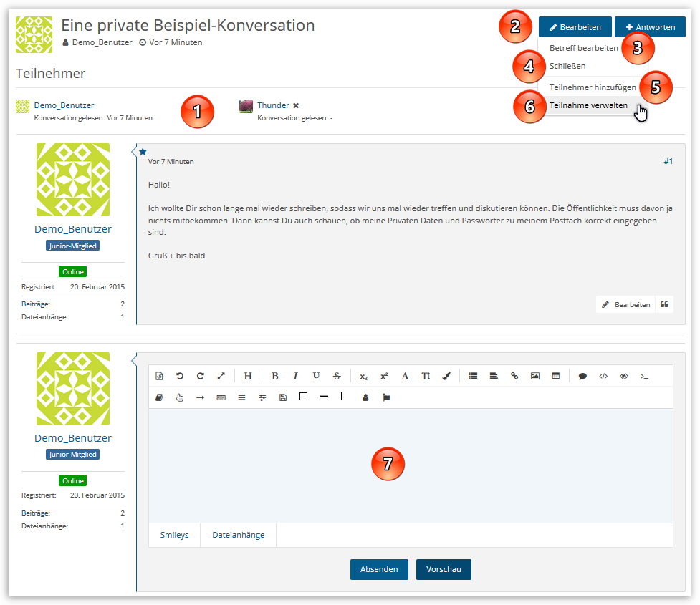Toggle underline text formatting

pyautogui.click(x=316, y=376)
